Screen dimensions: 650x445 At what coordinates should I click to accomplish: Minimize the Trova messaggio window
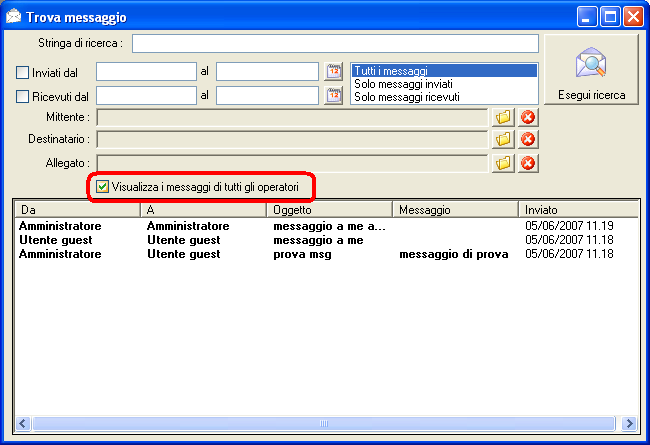[x=587, y=17]
